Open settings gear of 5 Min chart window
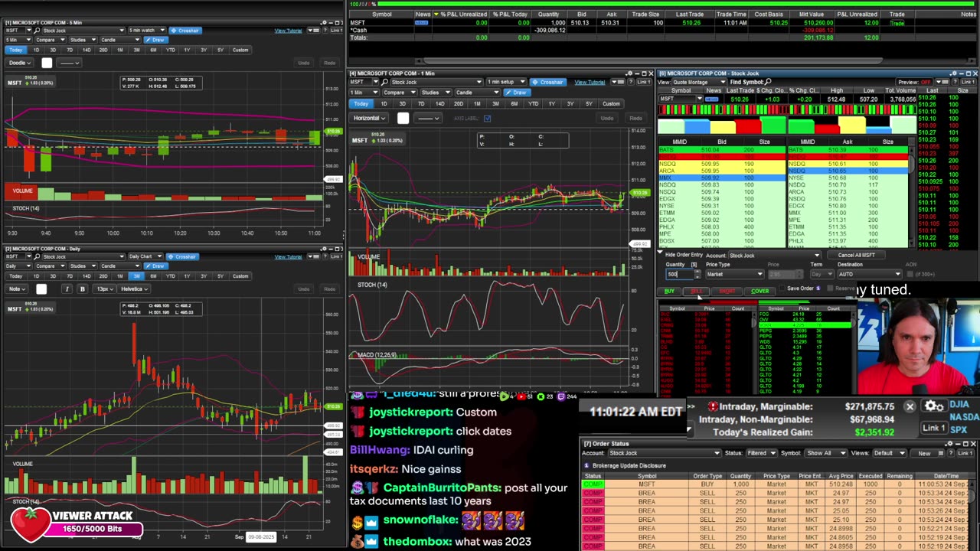 323,22
